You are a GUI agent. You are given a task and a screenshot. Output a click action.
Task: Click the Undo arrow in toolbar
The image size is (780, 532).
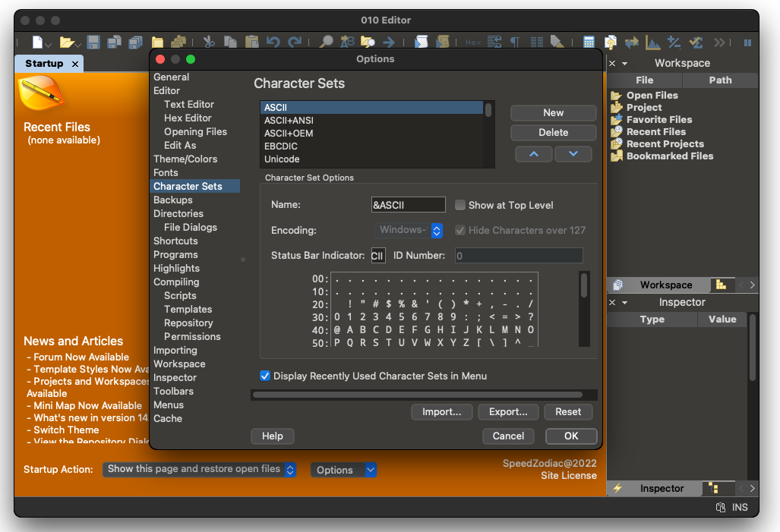click(x=273, y=42)
